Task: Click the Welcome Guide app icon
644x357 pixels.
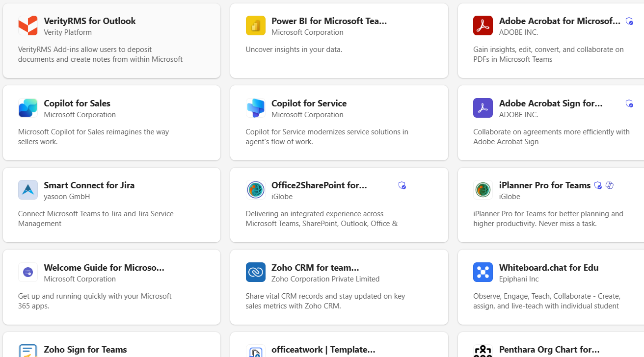Action: click(28, 272)
